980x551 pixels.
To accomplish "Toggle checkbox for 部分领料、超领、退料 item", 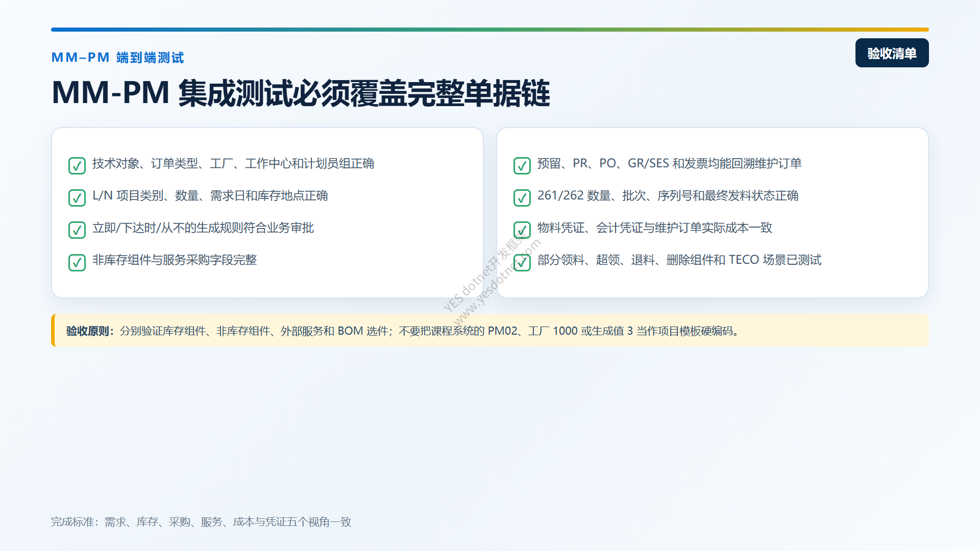I will [x=522, y=262].
